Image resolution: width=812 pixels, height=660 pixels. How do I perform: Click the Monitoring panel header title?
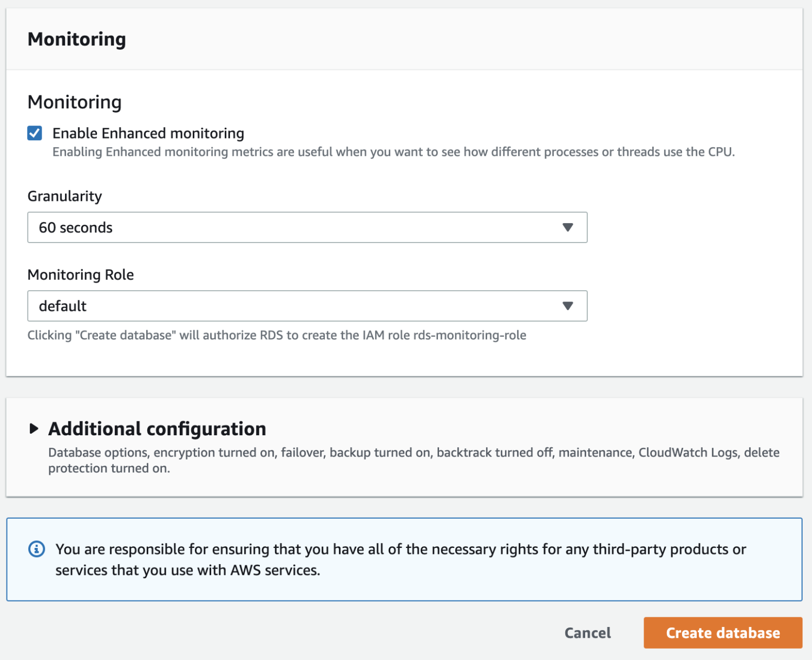(x=77, y=39)
